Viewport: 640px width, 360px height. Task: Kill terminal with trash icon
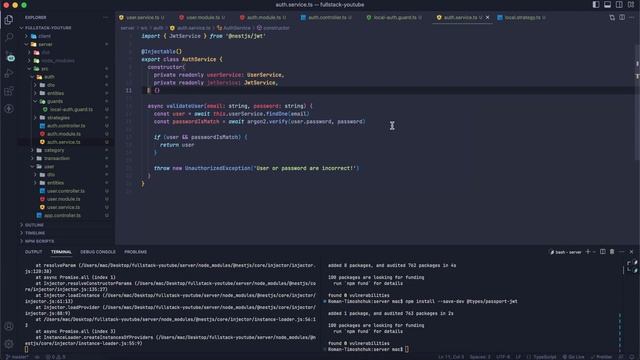click(x=612, y=252)
